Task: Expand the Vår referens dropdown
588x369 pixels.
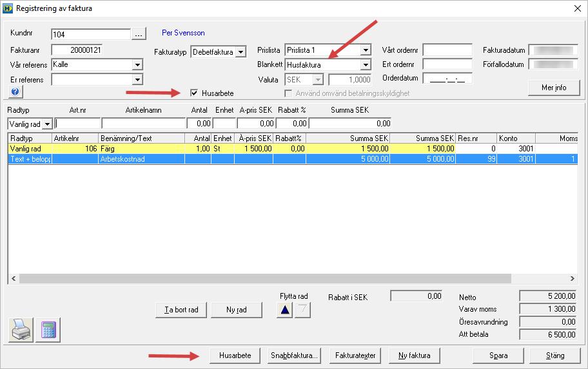Action: point(137,64)
